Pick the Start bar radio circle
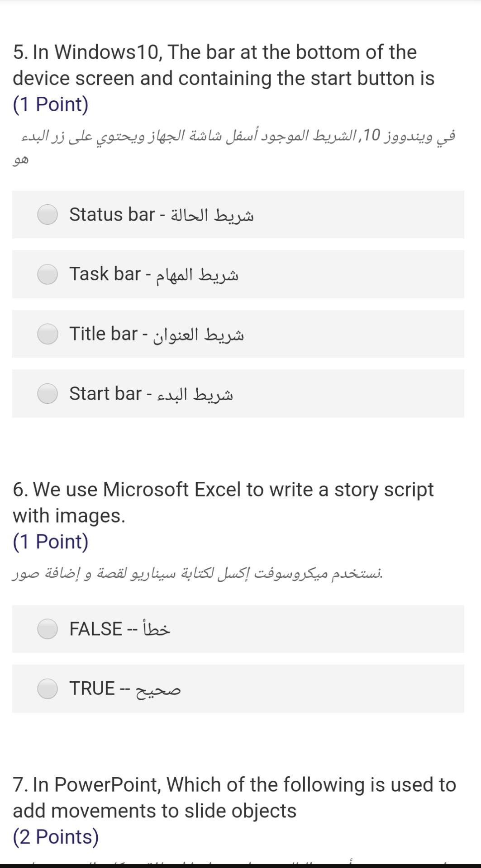 click(x=48, y=393)
